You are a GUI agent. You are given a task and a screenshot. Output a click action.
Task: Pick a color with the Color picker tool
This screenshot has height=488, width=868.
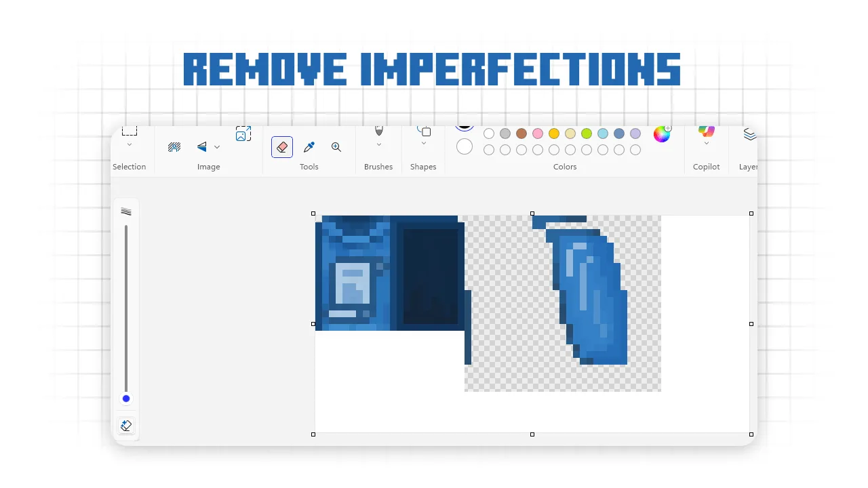pyautogui.click(x=309, y=147)
